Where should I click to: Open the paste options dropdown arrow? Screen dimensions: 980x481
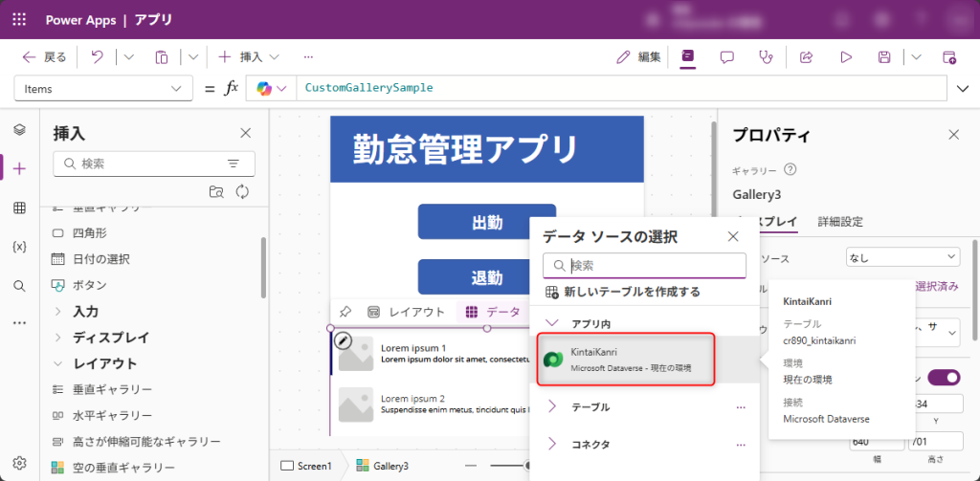point(193,56)
